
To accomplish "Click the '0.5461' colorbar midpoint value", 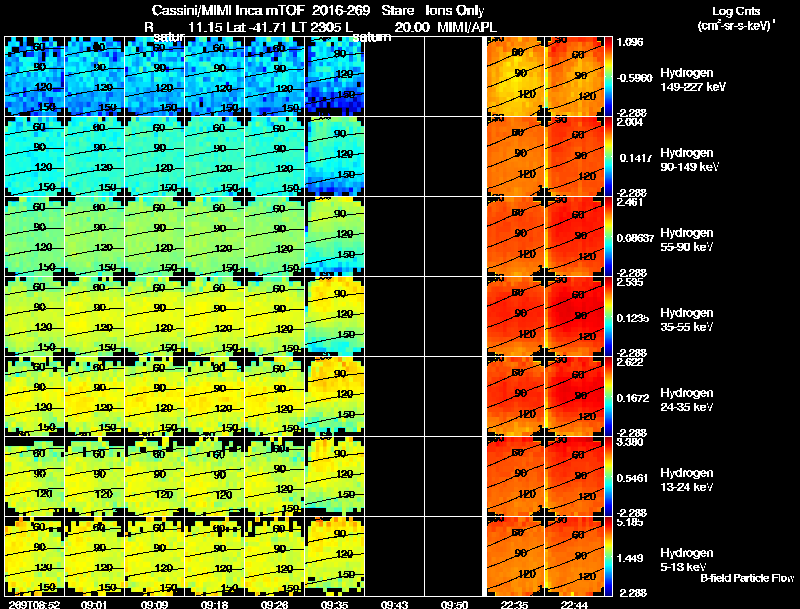I will click(x=633, y=478).
